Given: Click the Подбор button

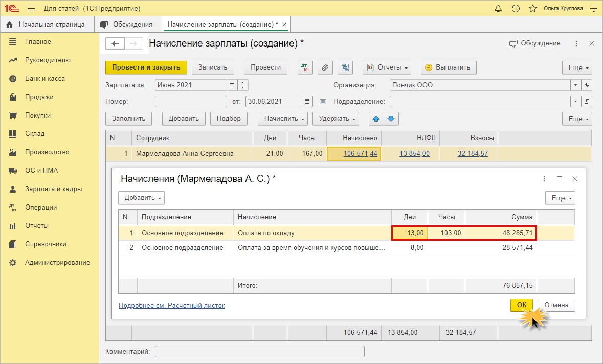Looking at the screenshot, I should pos(229,119).
